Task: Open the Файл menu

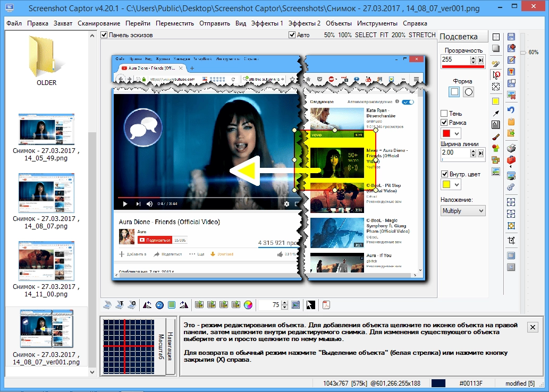Action: 14,23
